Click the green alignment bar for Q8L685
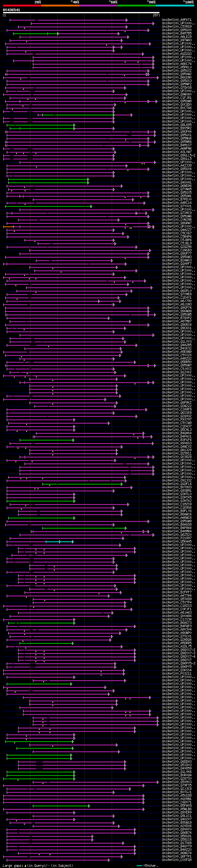 coord(41,125)
